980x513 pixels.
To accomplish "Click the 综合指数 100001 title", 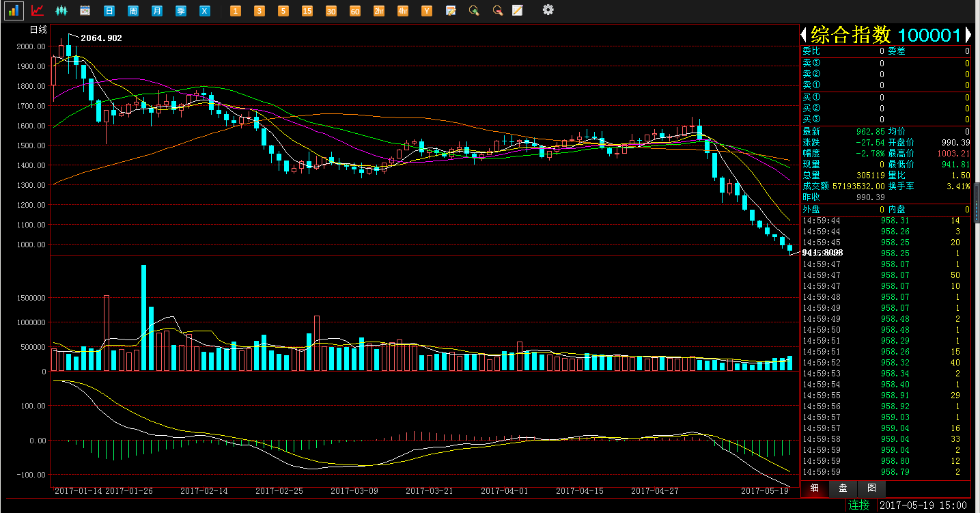I will tap(886, 35).
